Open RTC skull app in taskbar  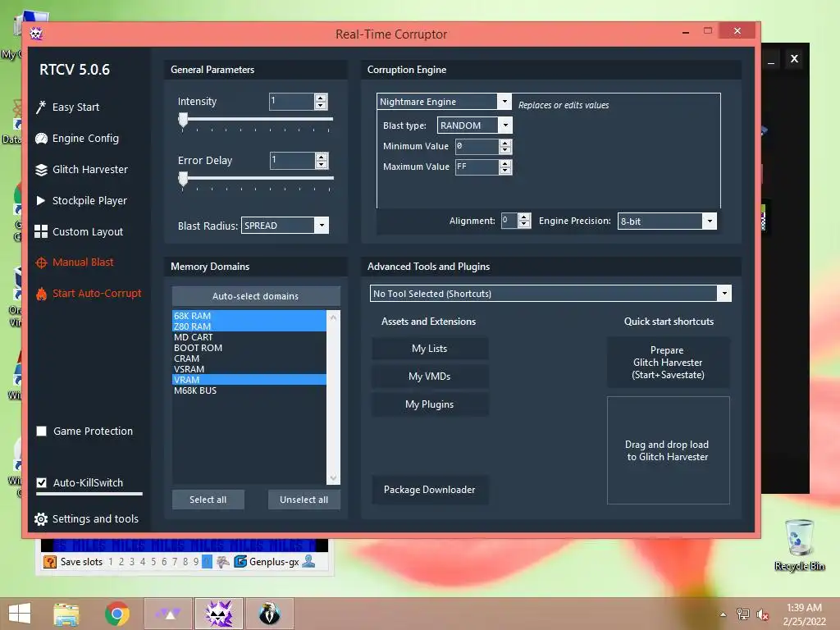click(219, 614)
